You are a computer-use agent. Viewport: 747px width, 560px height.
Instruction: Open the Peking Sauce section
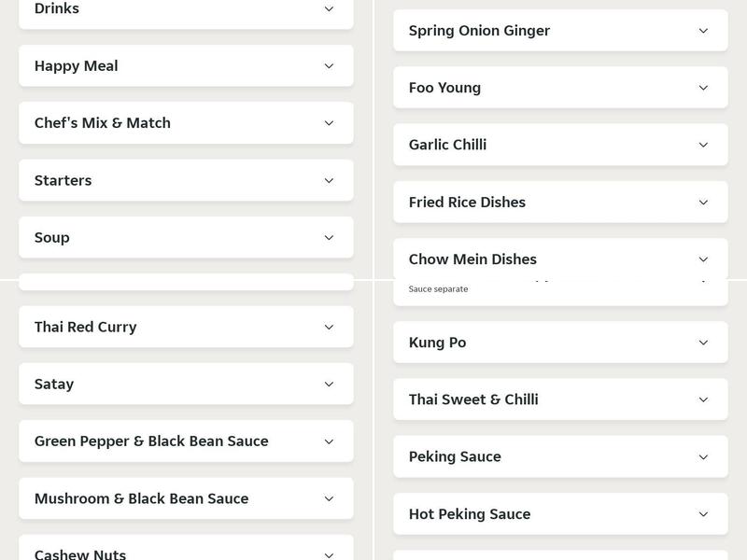(x=560, y=456)
